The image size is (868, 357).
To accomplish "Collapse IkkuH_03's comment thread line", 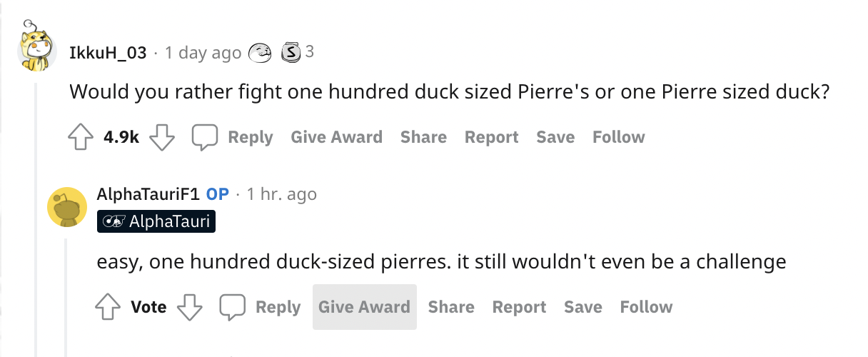I will (36, 214).
